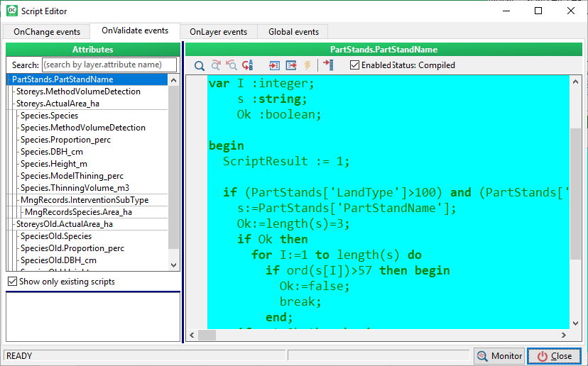Select Species.MethodVolumeDetection attribute
Image resolution: width=588 pixels, height=366 pixels.
click(83, 128)
